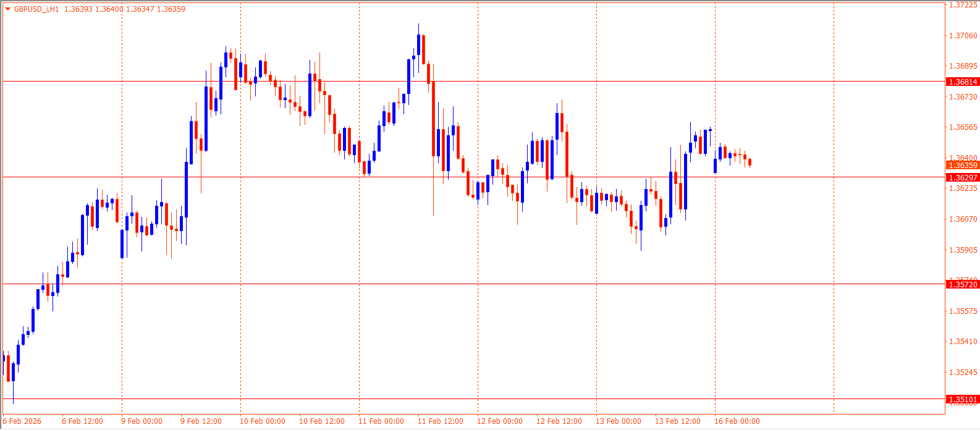The image size is (980, 430).
Task: Click the GBPUSD_i,H1 chart symbol label
Action: (x=36, y=9)
